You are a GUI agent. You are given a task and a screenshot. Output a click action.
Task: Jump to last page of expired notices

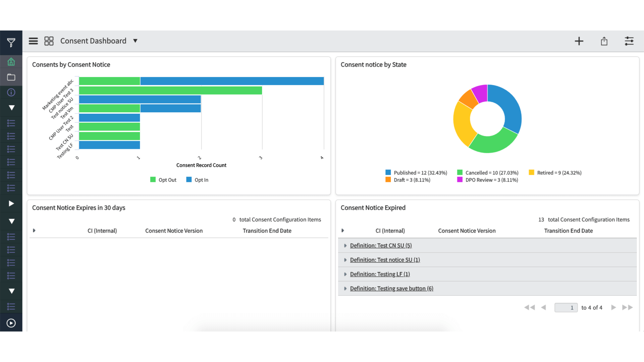(x=628, y=307)
